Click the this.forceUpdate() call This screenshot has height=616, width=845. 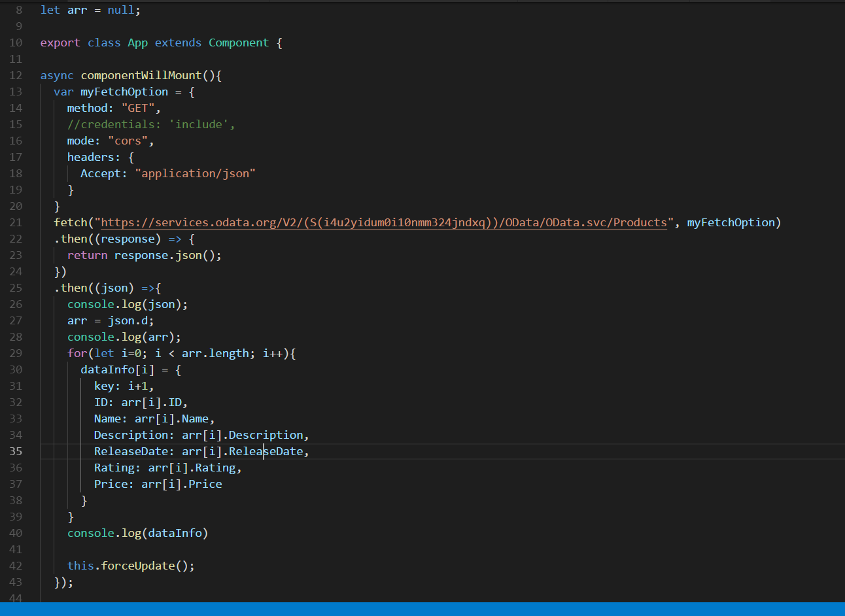pos(131,566)
